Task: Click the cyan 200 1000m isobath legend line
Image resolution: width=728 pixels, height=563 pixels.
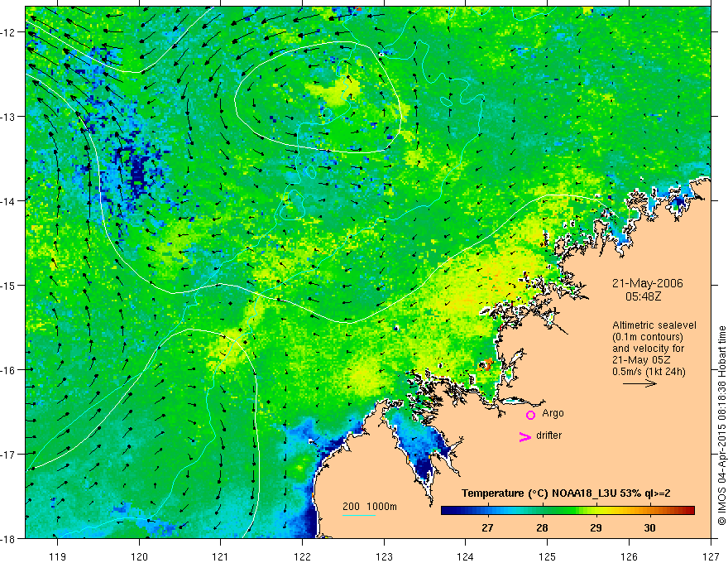Action: (x=359, y=515)
